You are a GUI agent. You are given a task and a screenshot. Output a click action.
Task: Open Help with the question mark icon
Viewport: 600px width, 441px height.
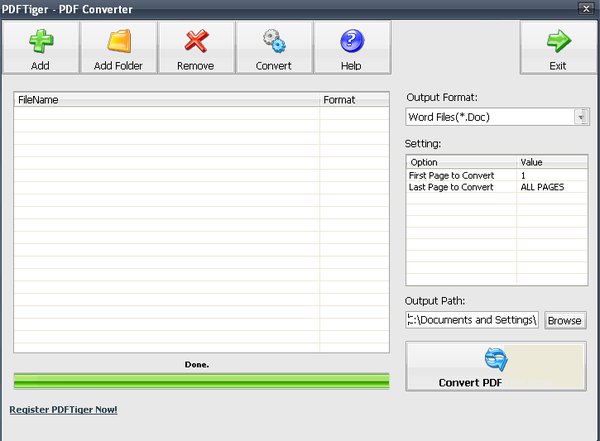tap(352, 41)
